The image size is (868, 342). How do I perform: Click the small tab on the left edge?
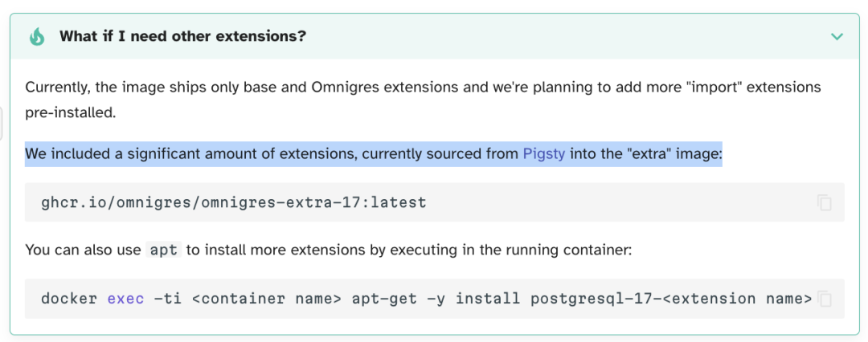click(x=2, y=123)
